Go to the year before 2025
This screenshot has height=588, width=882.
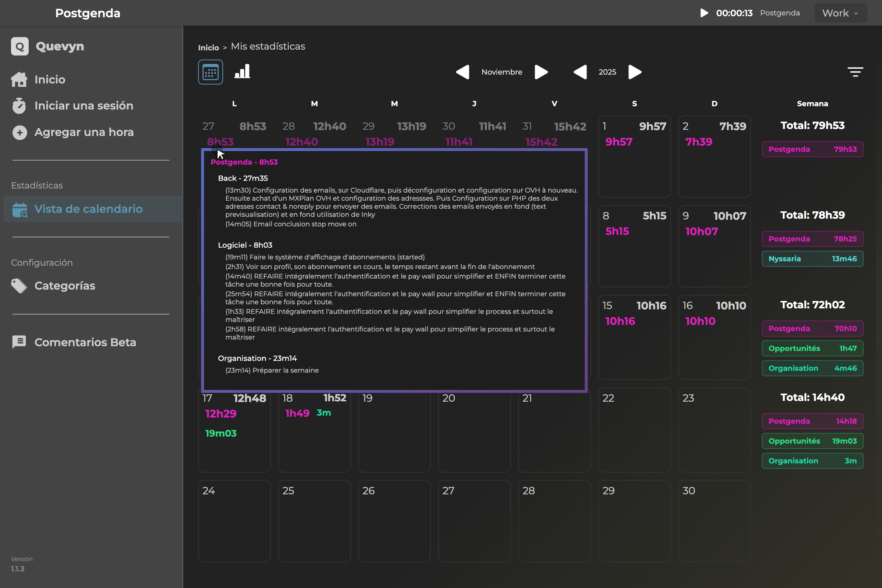(581, 72)
